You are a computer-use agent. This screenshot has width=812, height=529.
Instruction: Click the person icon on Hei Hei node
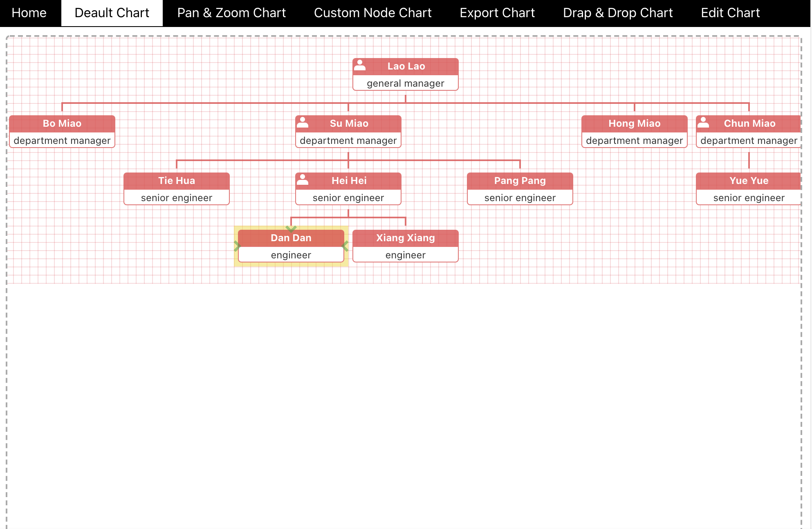click(303, 179)
